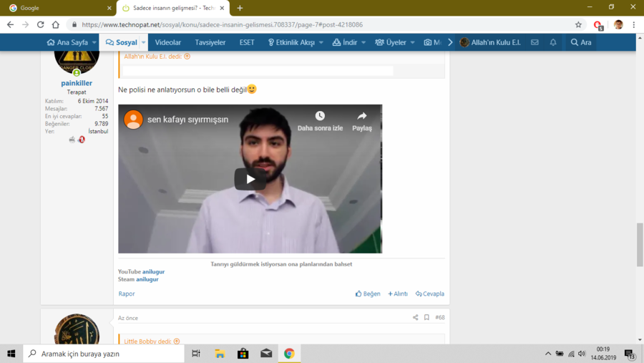Open a new browser tab
This screenshot has width=644, height=363.
[x=240, y=8]
